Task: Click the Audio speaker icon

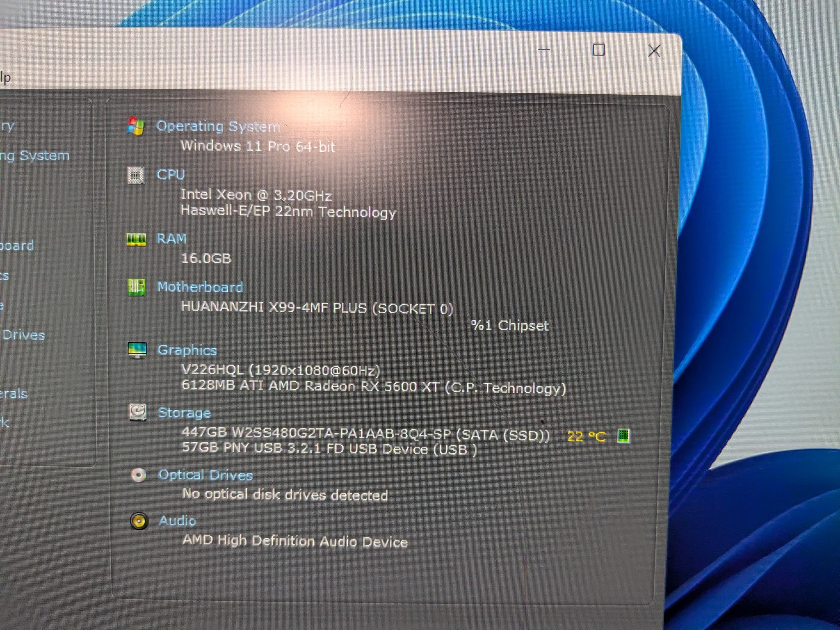Action: tap(139, 521)
